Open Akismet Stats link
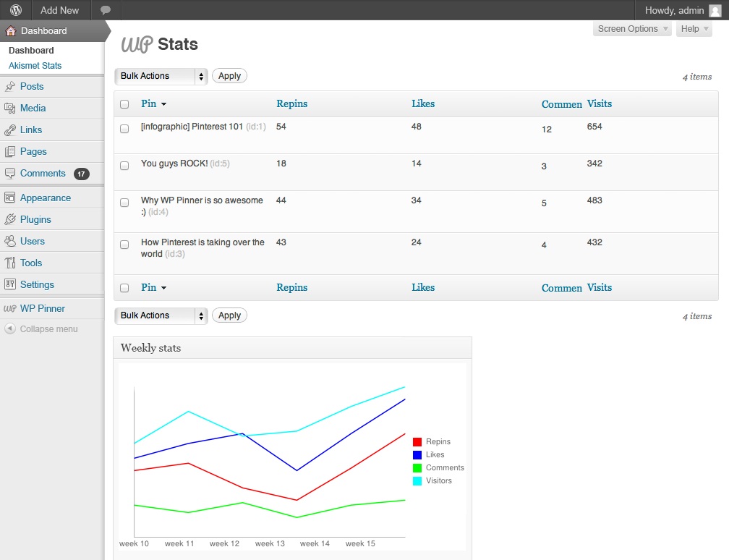Viewport: 729px width, 560px height. tap(35, 66)
